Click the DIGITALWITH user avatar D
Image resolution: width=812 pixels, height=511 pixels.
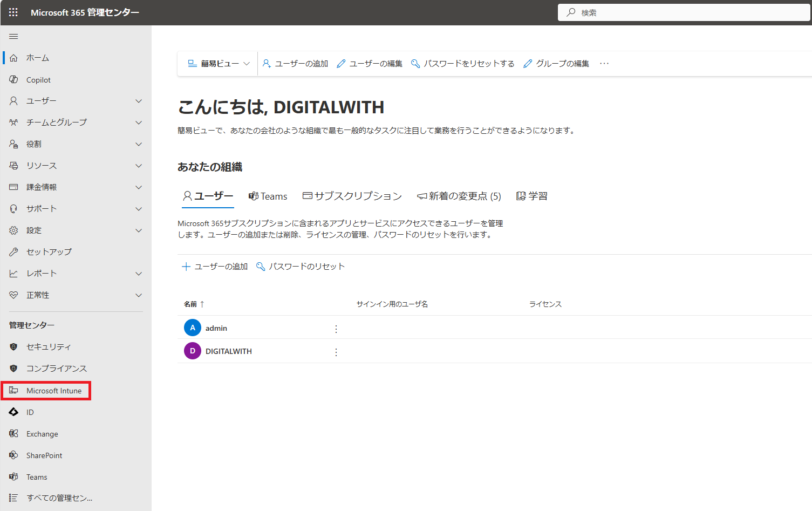[193, 351]
